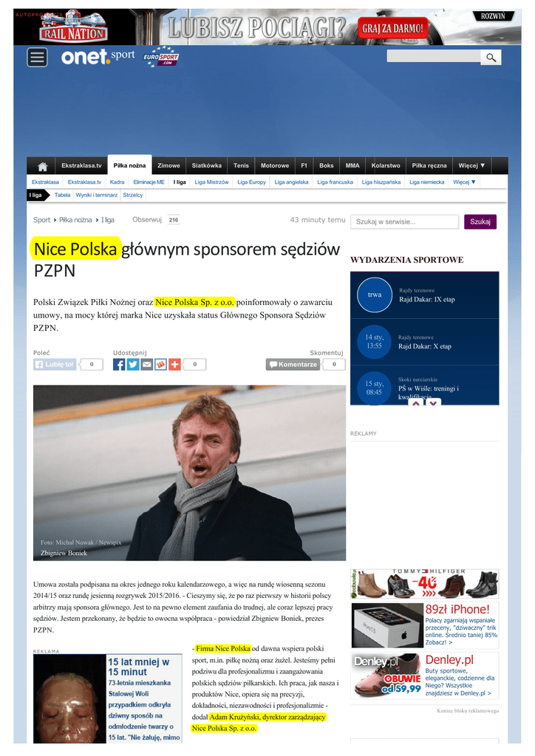535x756 pixels.
Task: Open the Tabela link under I liga
Action: (62, 195)
